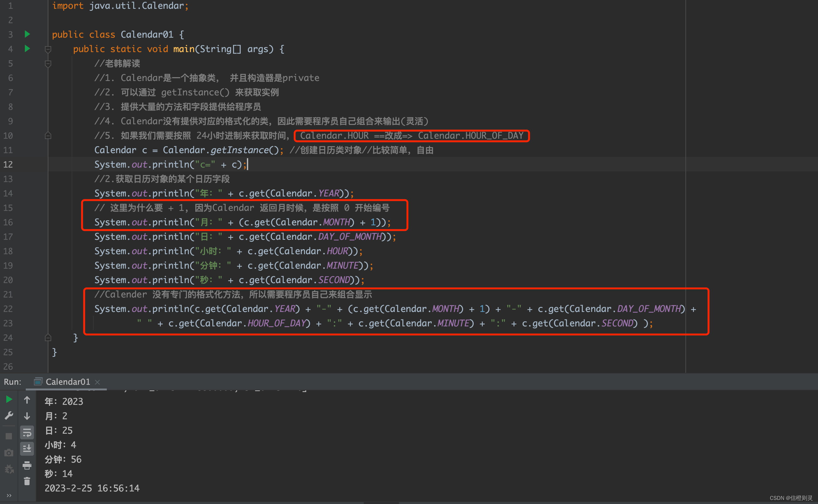Expand more run actions chevron
Viewport: 818px width, 504px height.
click(9, 495)
